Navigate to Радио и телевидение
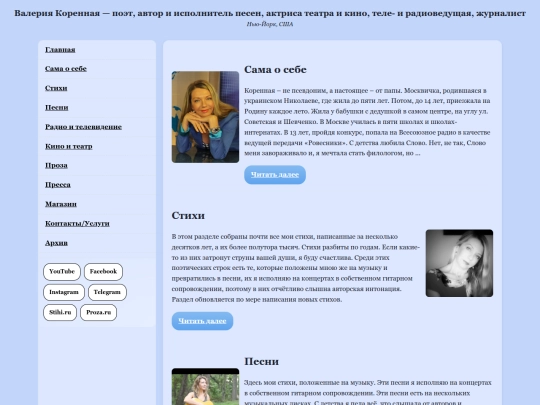Viewport: 540px width, 405px height. tap(83, 127)
